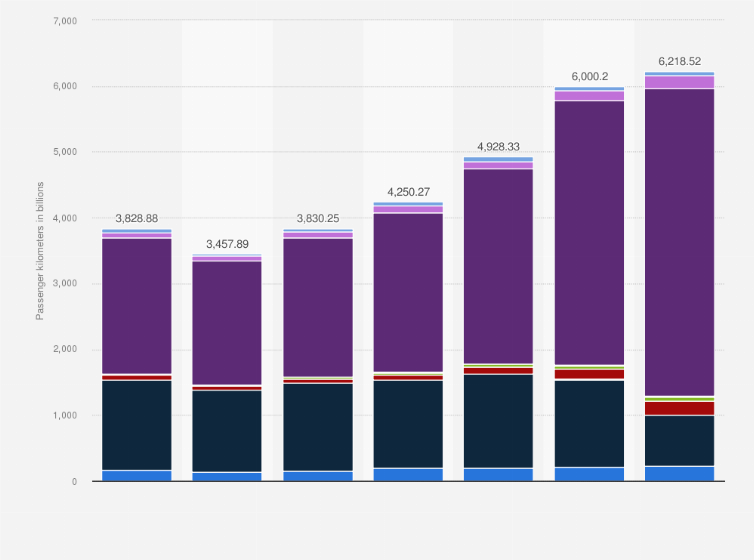Select purple segment of 3,457.89 bar

[x=227, y=323]
